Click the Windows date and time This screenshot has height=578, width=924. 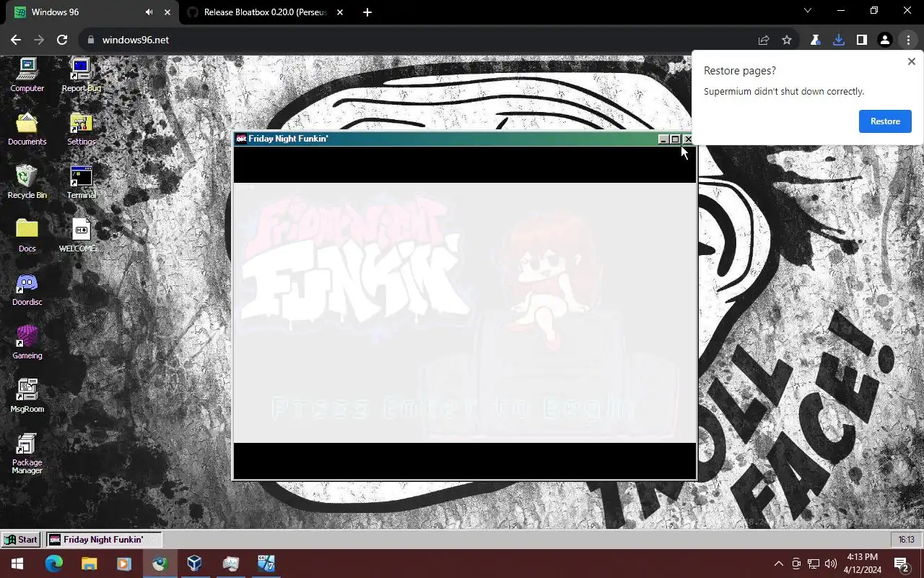(x=862, y=564)
